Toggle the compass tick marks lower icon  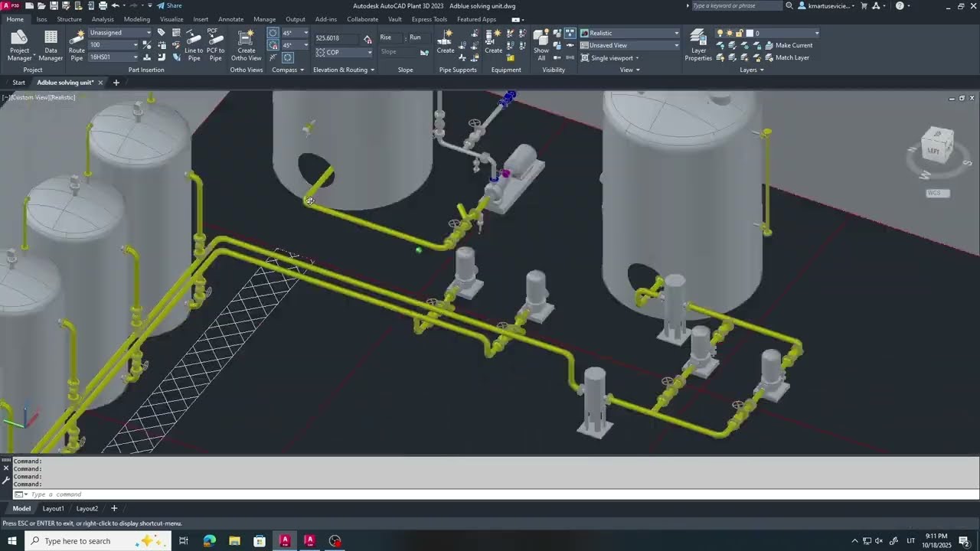click(273, 45)
